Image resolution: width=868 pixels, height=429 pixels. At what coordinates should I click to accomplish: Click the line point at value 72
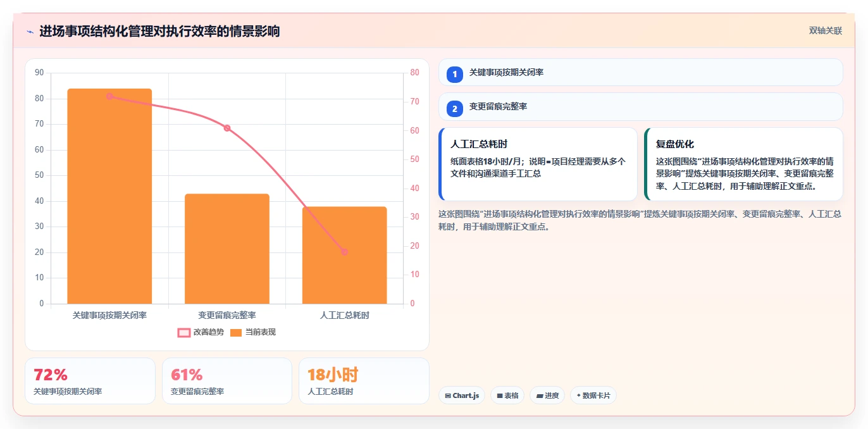coord(109,96)
